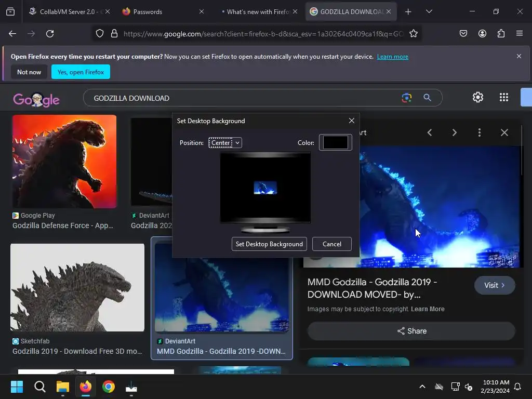Open a new browser tab

(x=408, y=11)
